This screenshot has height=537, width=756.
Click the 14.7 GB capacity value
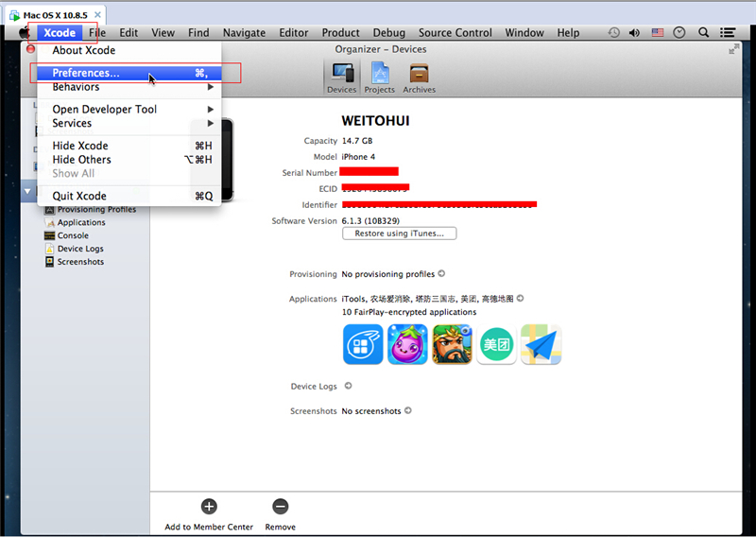(357, 141)
